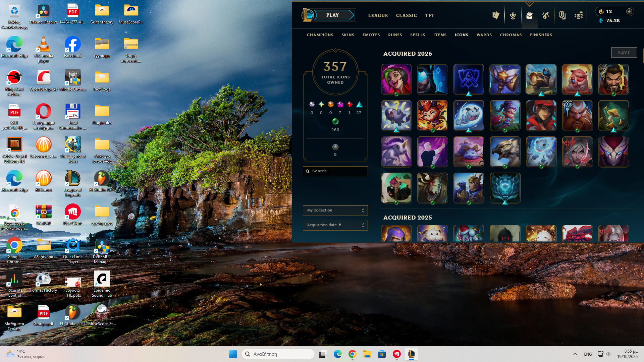The image size is (644, 362).
Task: Click the icon Search field
Action: pos(335,171)
